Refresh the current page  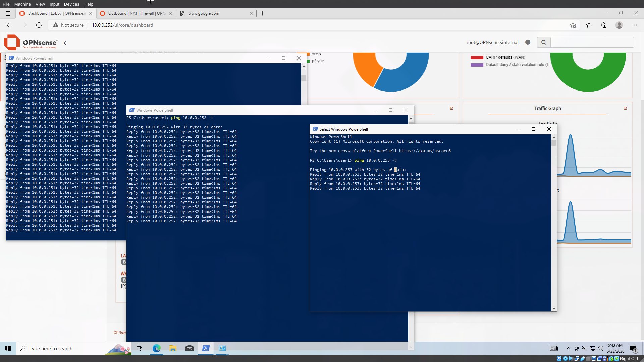pos(39,25)
